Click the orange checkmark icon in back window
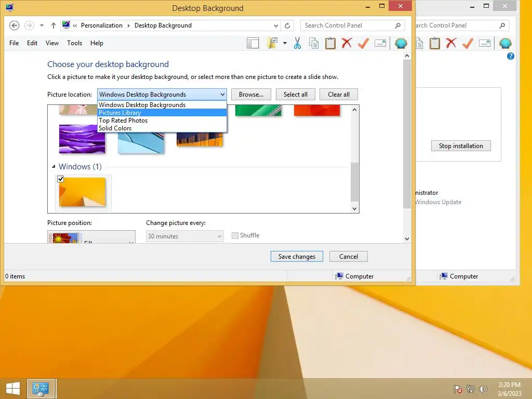Screen dimensions: 532x399 click(468, 43)
